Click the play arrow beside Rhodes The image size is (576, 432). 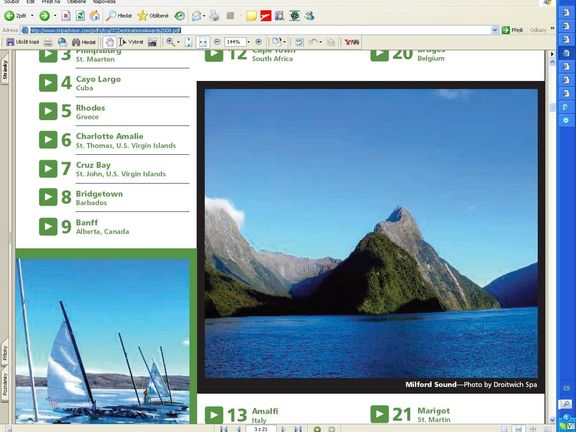(48, 111)
